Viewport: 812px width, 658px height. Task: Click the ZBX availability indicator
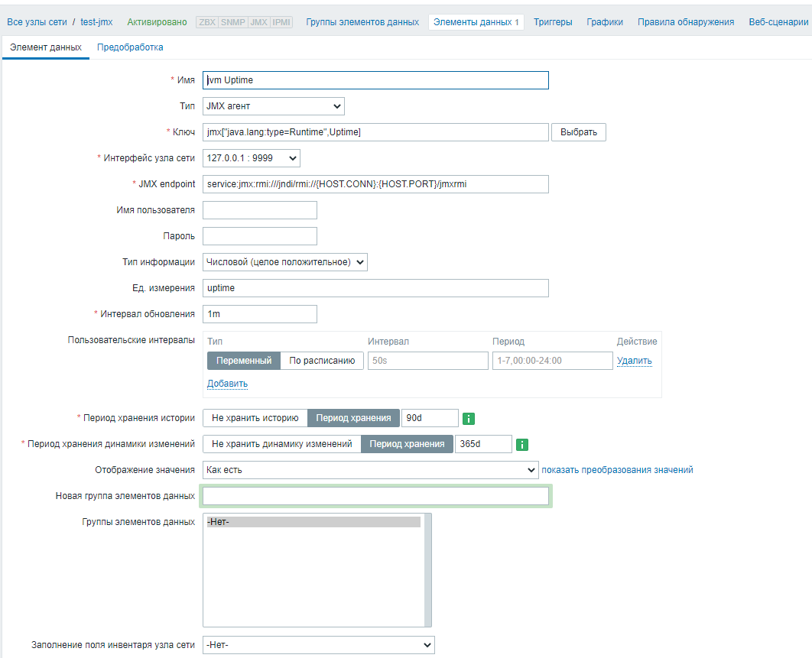click(x=206, y=22)
